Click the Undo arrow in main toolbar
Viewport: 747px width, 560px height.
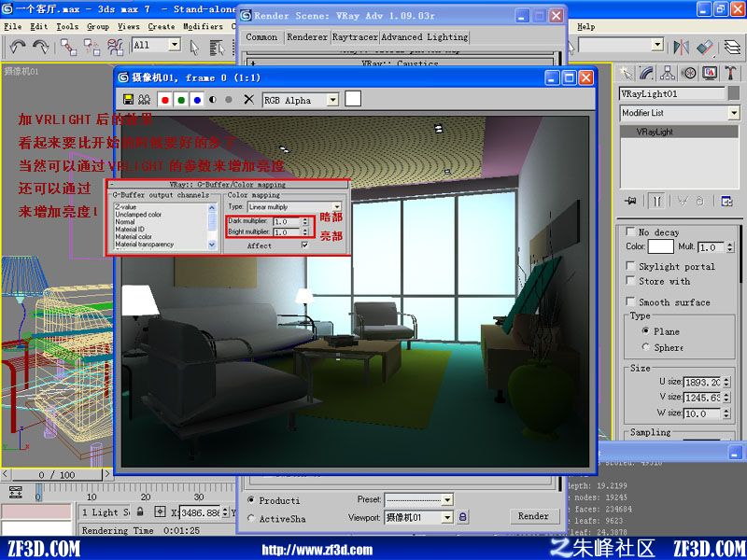tap(18, 47)
